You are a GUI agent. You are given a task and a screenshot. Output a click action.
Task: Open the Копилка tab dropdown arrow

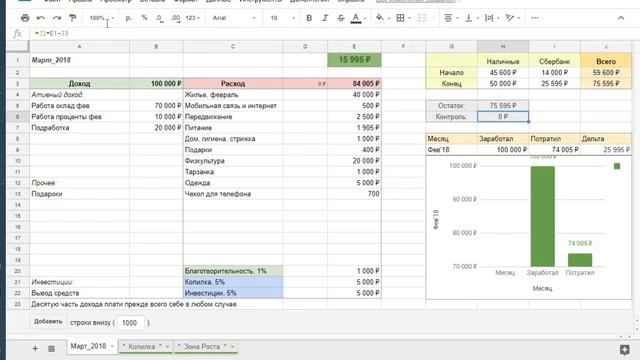coord(167,347)
